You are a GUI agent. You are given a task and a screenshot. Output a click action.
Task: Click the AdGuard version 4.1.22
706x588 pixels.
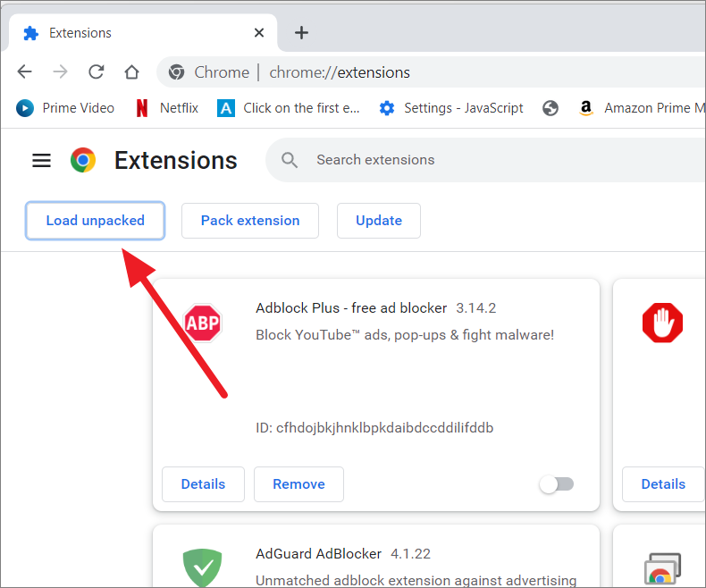coord(410,554)
